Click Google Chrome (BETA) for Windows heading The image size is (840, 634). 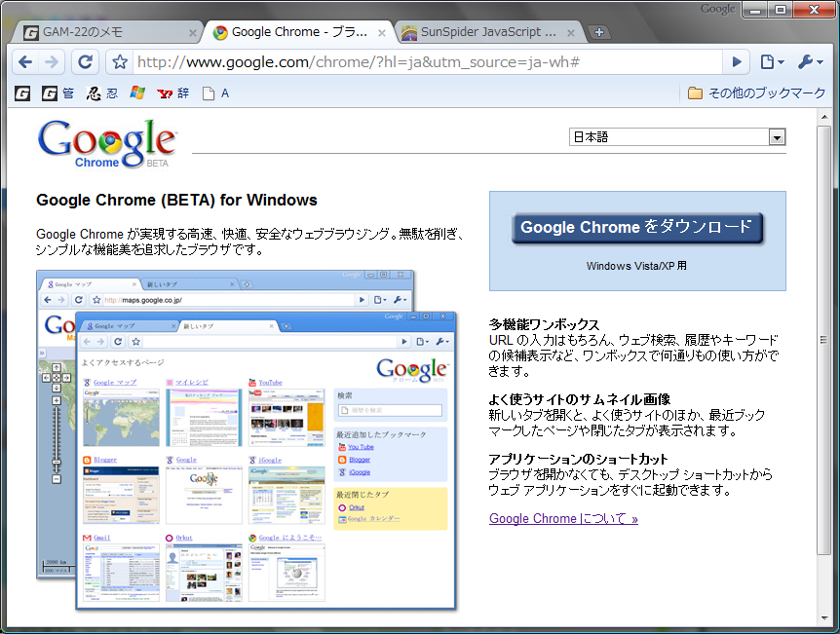click(176, 201)
